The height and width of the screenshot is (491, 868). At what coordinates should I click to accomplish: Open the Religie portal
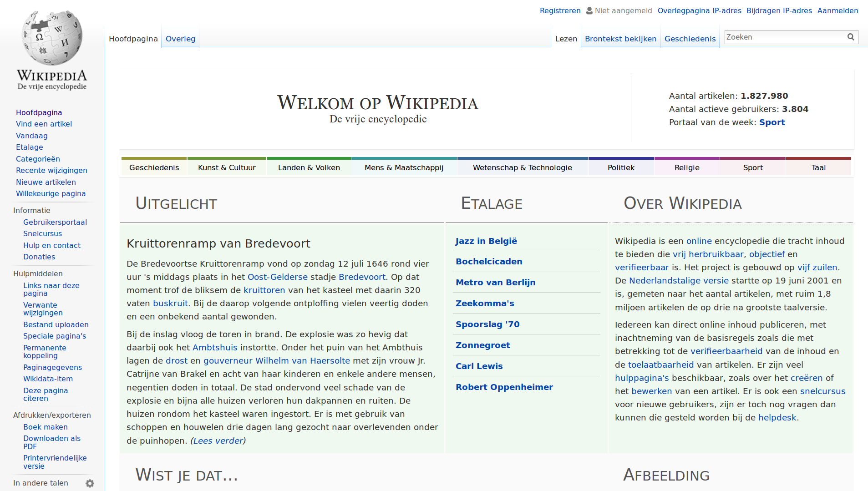pyautogui.click(x=687, y=167)
